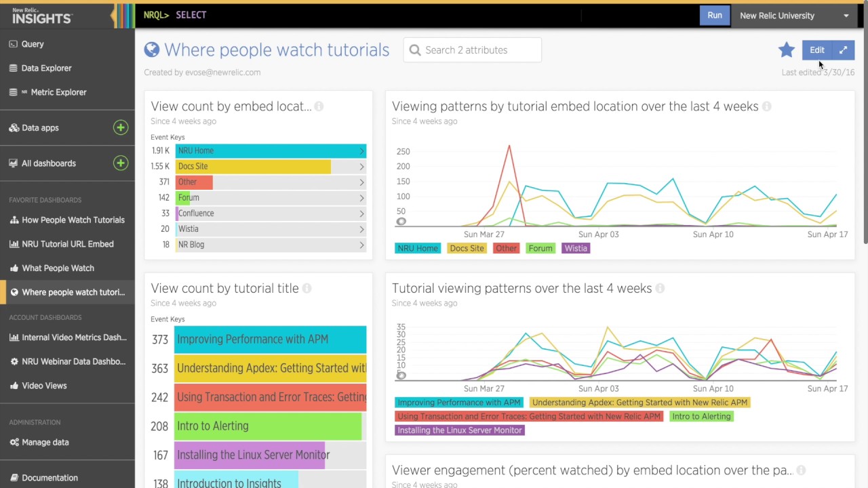
Task: Select the Manage data menu entry
Action: (45, 442)
